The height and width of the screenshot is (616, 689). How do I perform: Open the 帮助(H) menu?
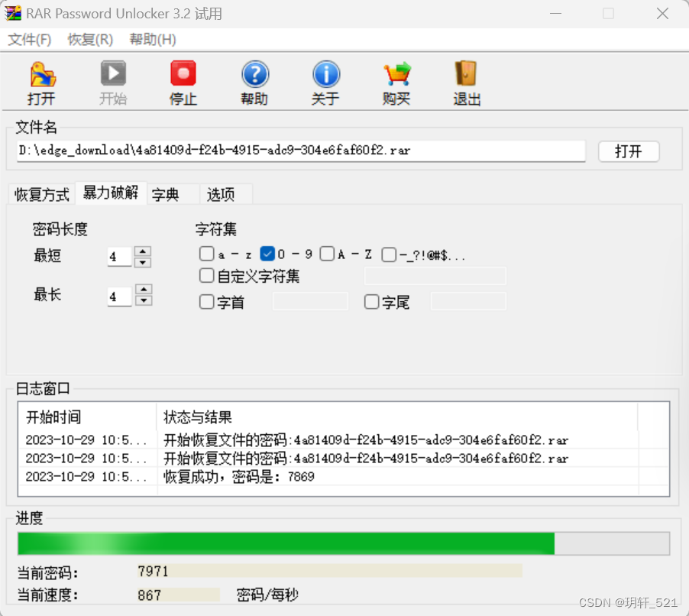153,40
